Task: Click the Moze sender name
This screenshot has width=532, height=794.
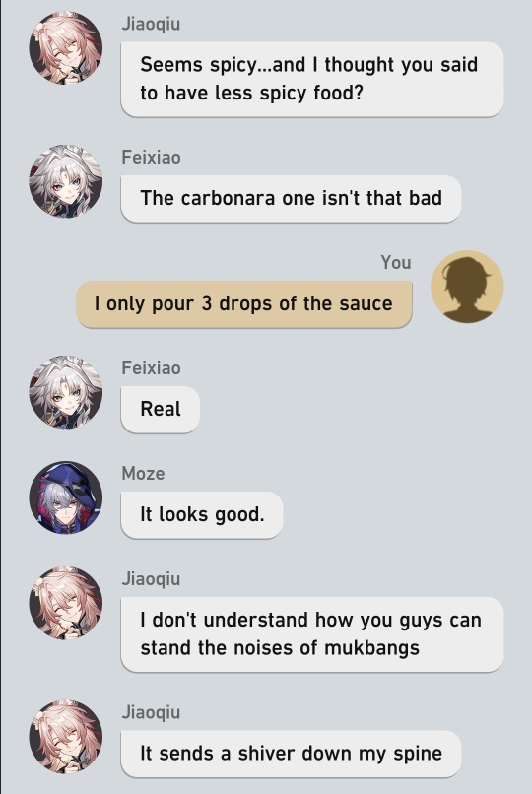Action: (143, 474)
